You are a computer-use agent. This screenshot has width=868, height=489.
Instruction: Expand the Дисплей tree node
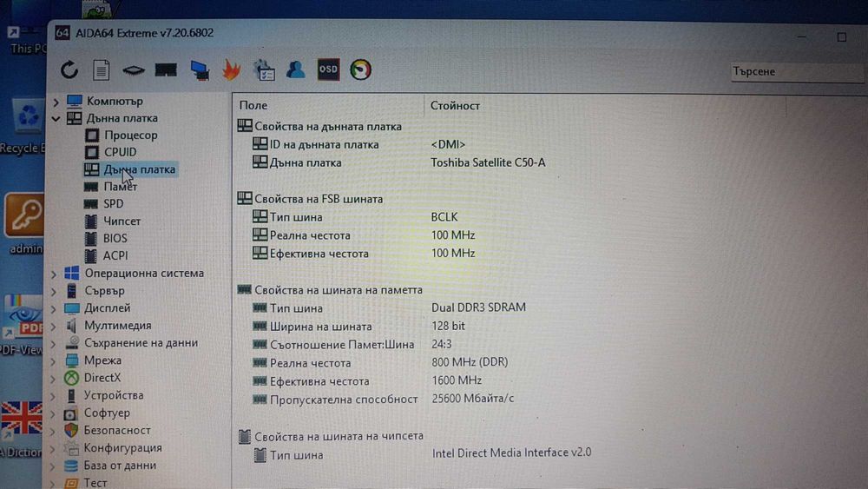click(x=54, y=309)
